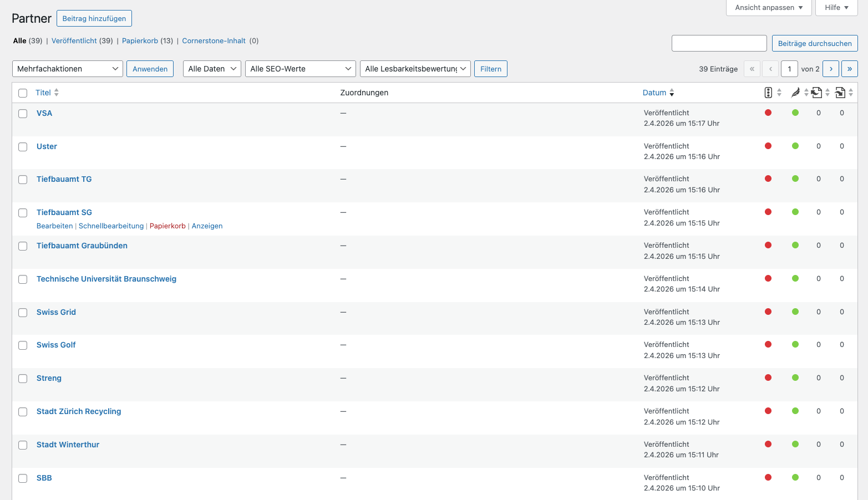The width and height of the screenshot is (868, 500).
Task: Click green readability dot for SBB
Action: point(795,477)
